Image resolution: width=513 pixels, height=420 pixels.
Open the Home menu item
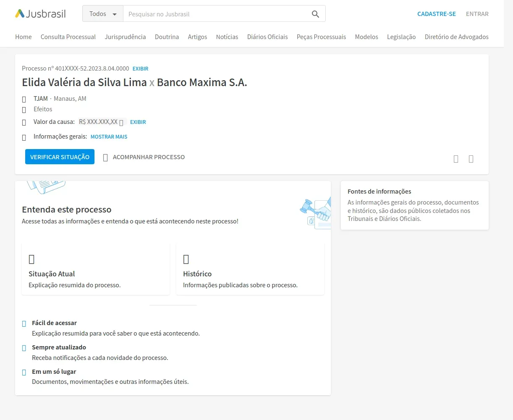click(24, 37)
